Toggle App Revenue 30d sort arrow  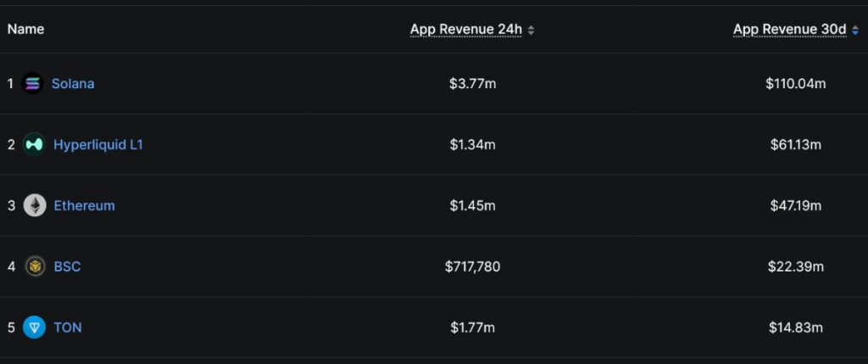point(855,30)
